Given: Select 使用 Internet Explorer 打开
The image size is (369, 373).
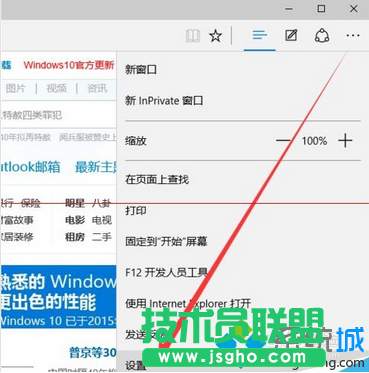Looking at the screenshot, I should pyautogui.click(x=188, y=303).
